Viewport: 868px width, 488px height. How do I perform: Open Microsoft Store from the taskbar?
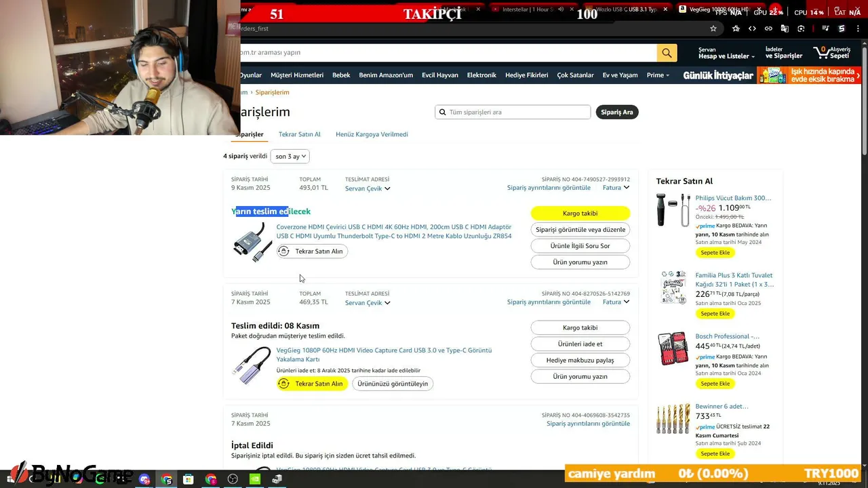coord(189,479)
